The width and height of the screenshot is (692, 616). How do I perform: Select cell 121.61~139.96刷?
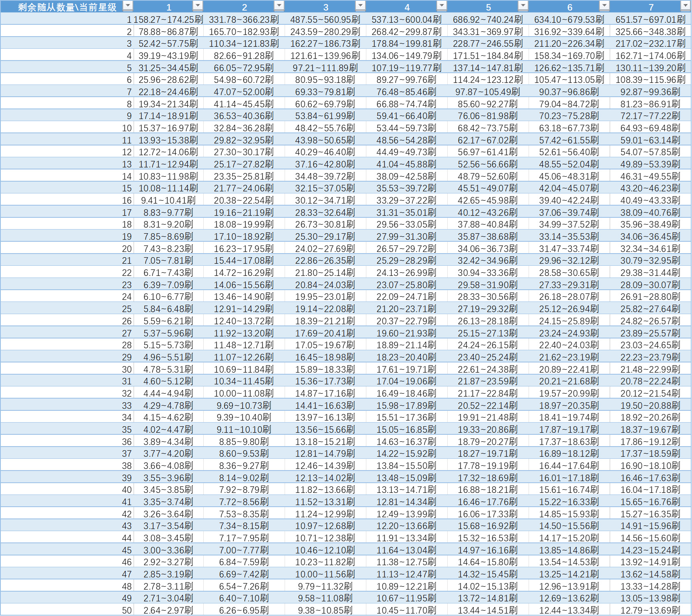coord(325,55)
